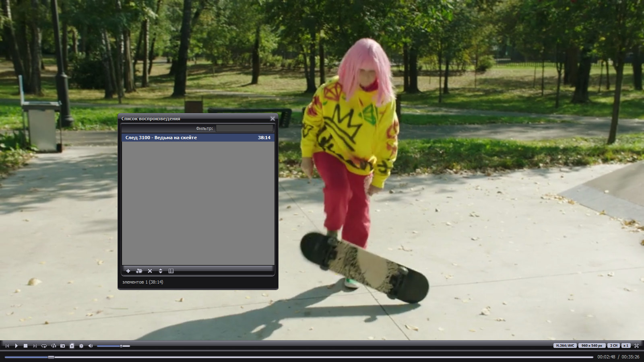This screenshot has width=644, height=362.
Task: Click the элементов 1 (38:14) status text
Action: point(142,282)
